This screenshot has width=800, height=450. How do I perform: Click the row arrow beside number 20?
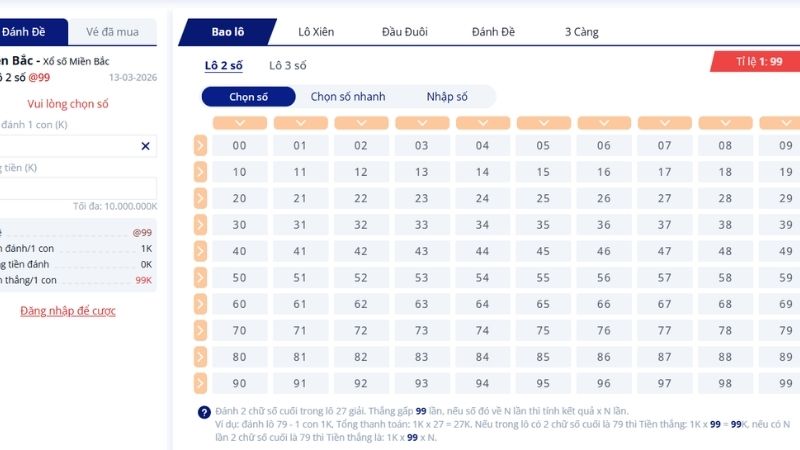[x=200, y=198]
